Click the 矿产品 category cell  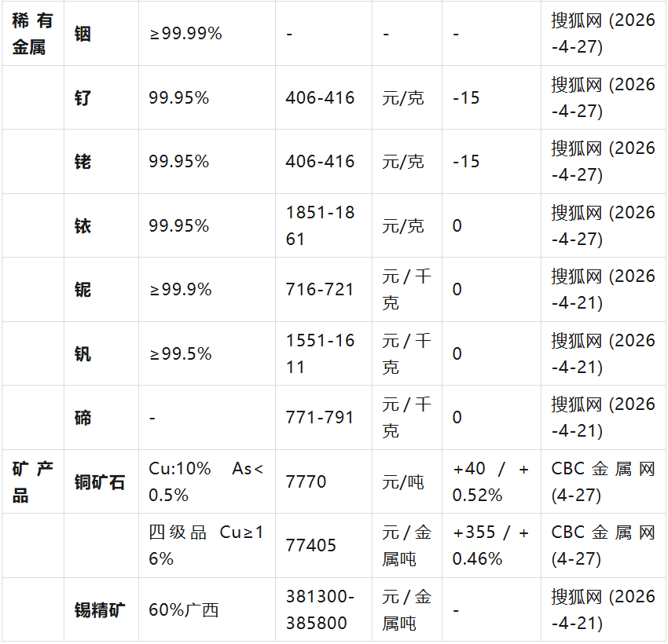[32, 481]
